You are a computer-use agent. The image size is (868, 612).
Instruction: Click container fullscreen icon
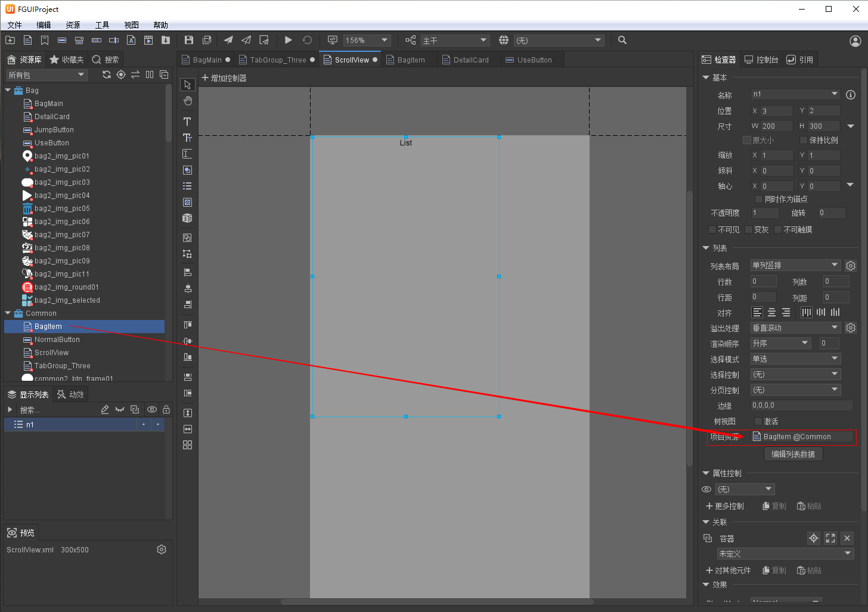830,538
